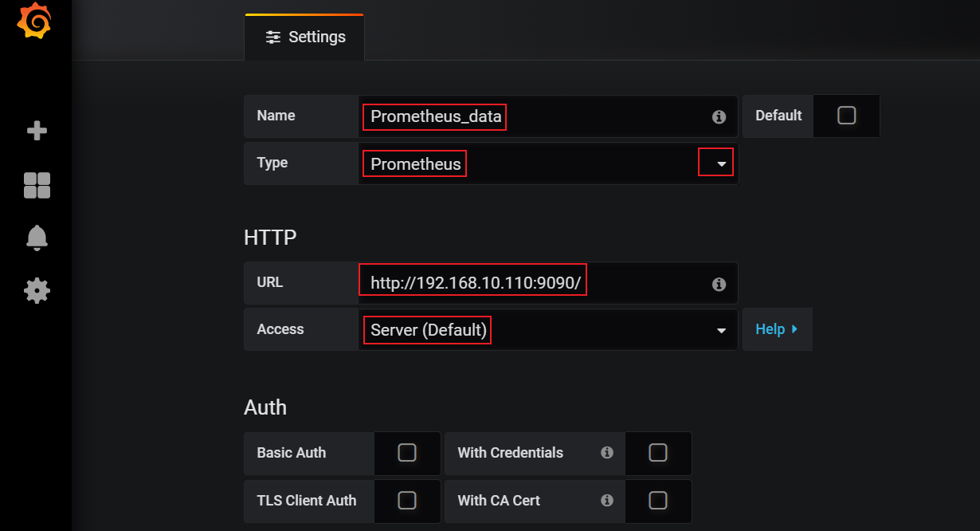Open the Dashboards grid icon

tap(37, 186)
